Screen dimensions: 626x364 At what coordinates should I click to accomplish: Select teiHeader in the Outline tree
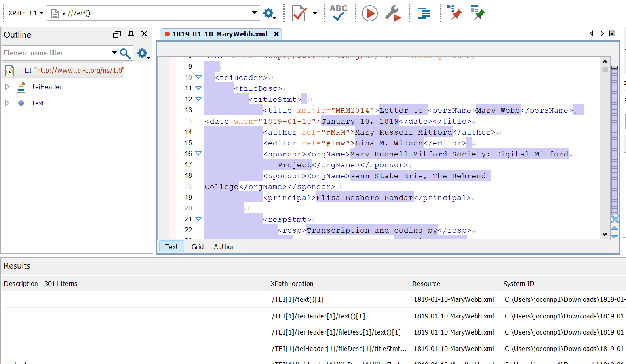(47, 87)
